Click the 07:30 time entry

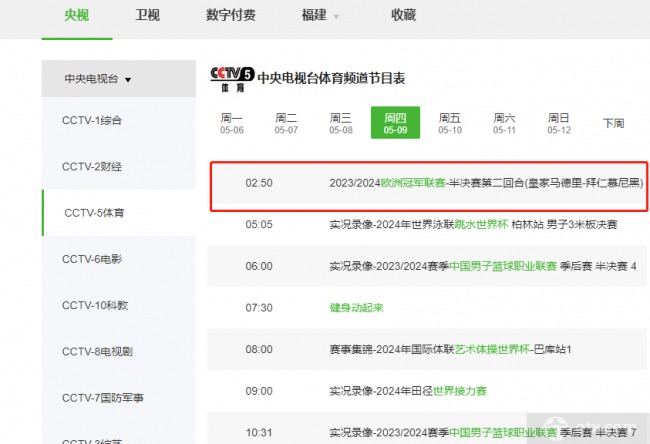tap(259, 308)
